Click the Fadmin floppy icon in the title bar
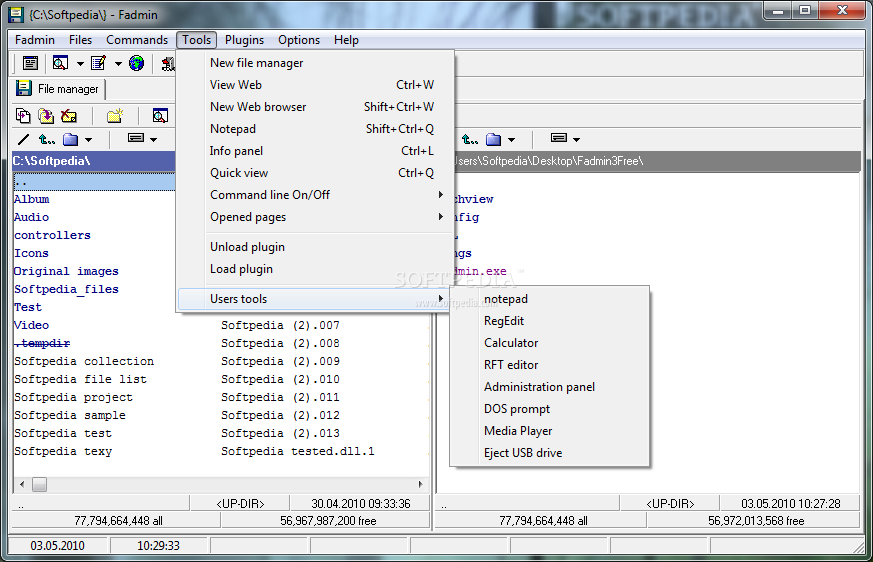 pos(16,14)
